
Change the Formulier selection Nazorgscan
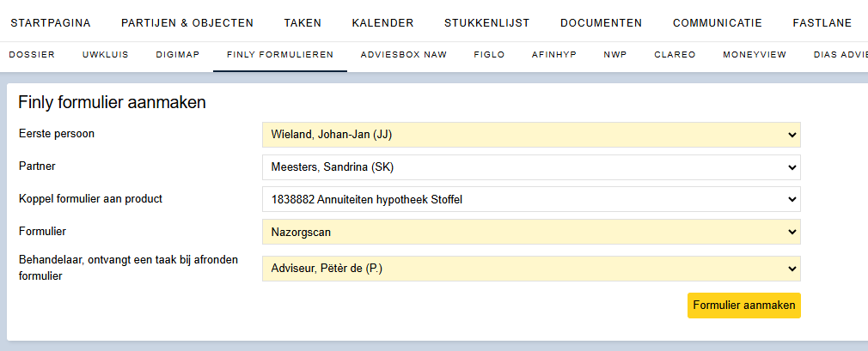[x=531, y=233]
